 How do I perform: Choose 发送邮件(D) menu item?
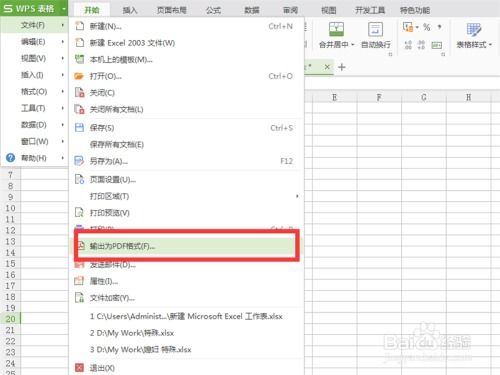tap(187, 265)
